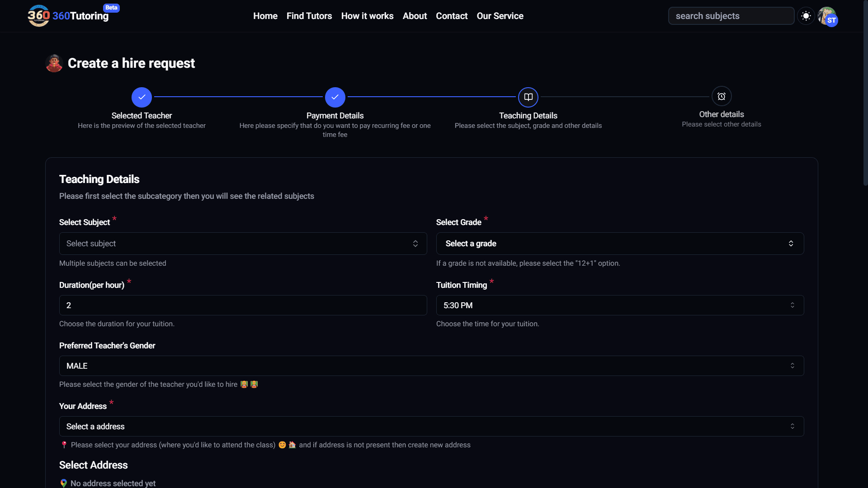Open the How it works nav item
Image resolution: width=868 pixels, height=488 pixels.
367,16
